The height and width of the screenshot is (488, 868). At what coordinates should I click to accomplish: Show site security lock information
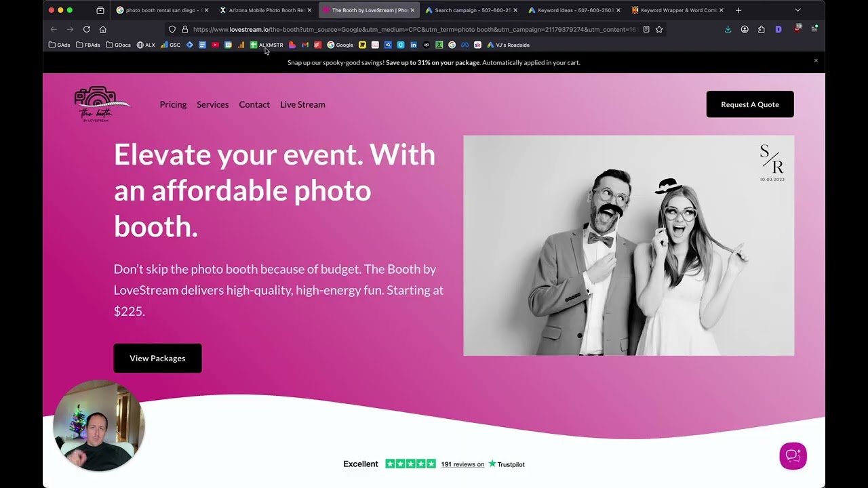[x=184, y=29]
